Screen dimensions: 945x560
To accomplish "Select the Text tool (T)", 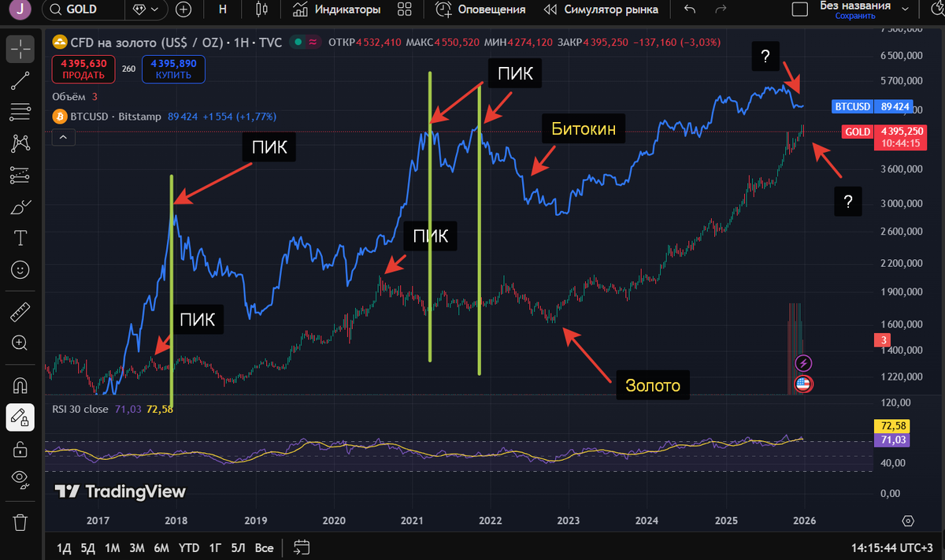I will tap(20, 238).
